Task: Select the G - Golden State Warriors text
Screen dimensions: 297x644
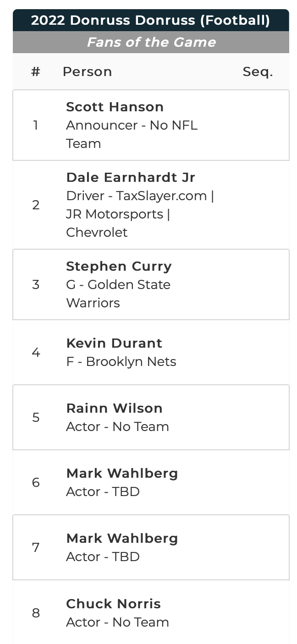Action: click(x=118, y=294)
